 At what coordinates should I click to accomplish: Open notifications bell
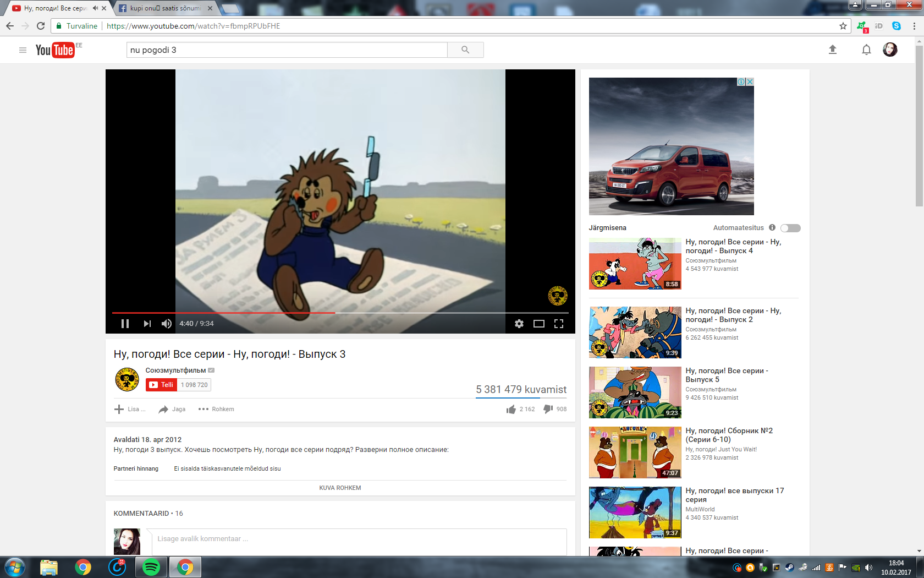[866, 50]
